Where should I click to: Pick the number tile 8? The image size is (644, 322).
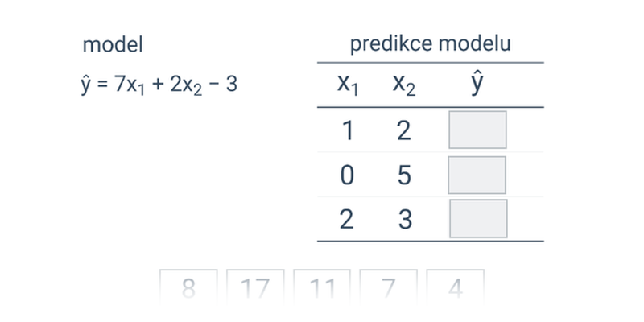[188, 287]
